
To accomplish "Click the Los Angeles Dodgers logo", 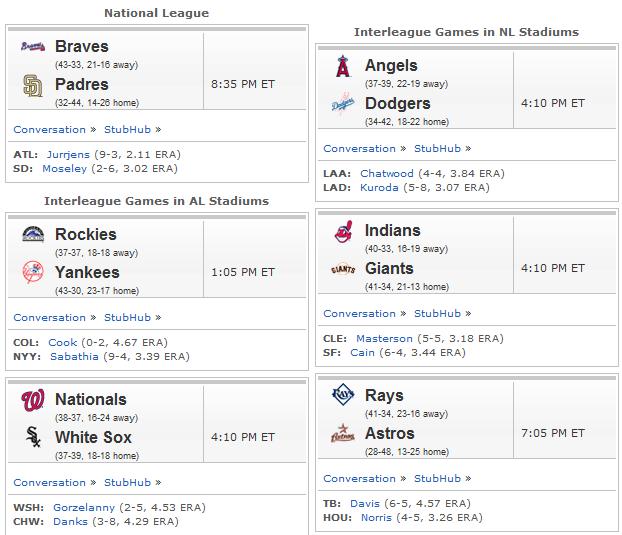I will tap(343, 103).
